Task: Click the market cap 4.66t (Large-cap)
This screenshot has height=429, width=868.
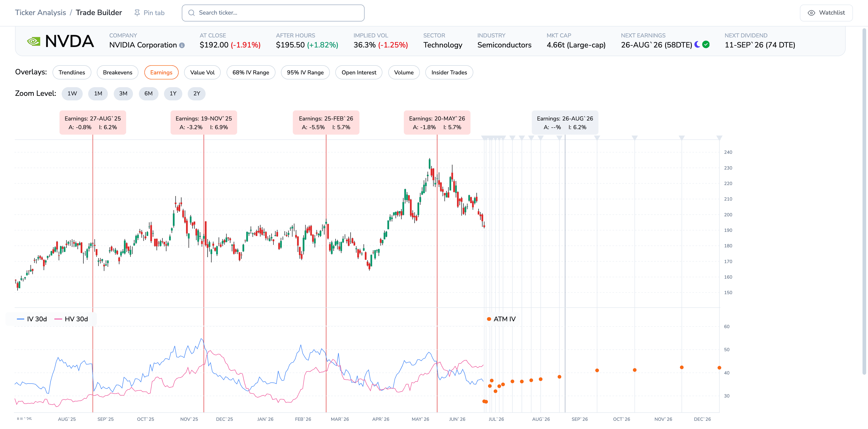Action: click(x=576, y=45)
